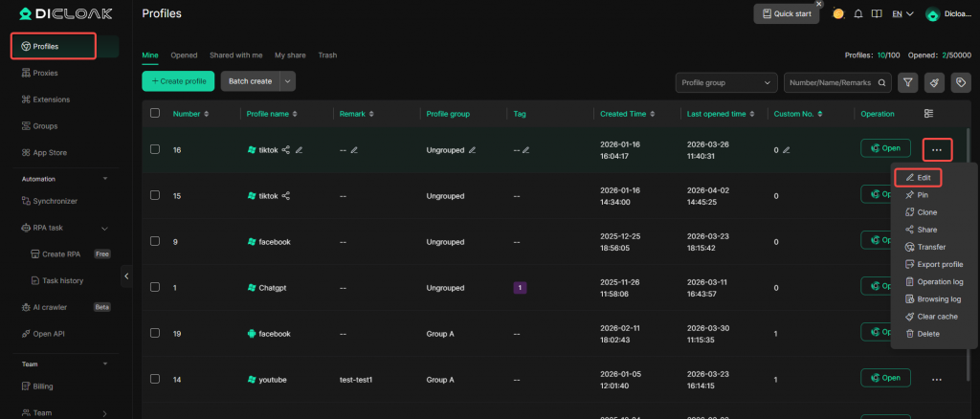Check the box for profile number 16
This screenshot has width=980, height=419.
point(155,150)
